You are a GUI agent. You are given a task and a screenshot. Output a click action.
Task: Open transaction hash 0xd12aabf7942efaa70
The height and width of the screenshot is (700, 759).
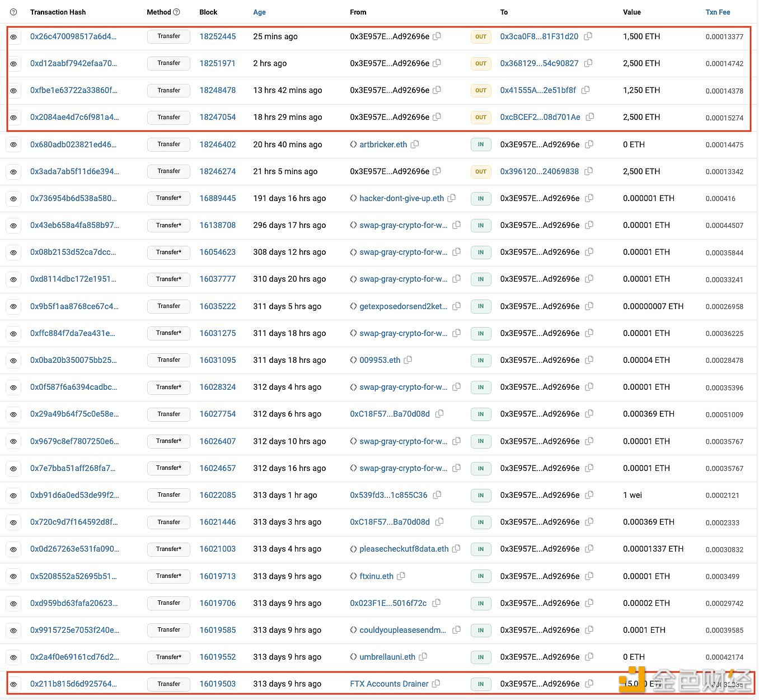coord(73,63)
